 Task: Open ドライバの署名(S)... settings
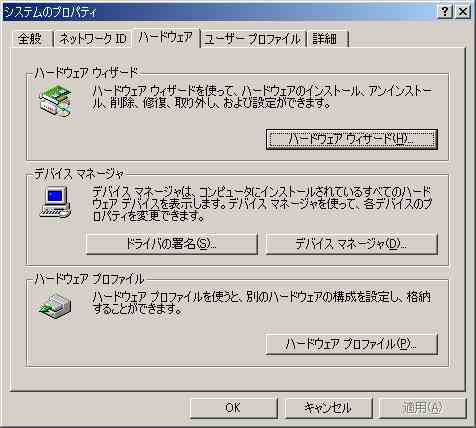tap(172, 244)
